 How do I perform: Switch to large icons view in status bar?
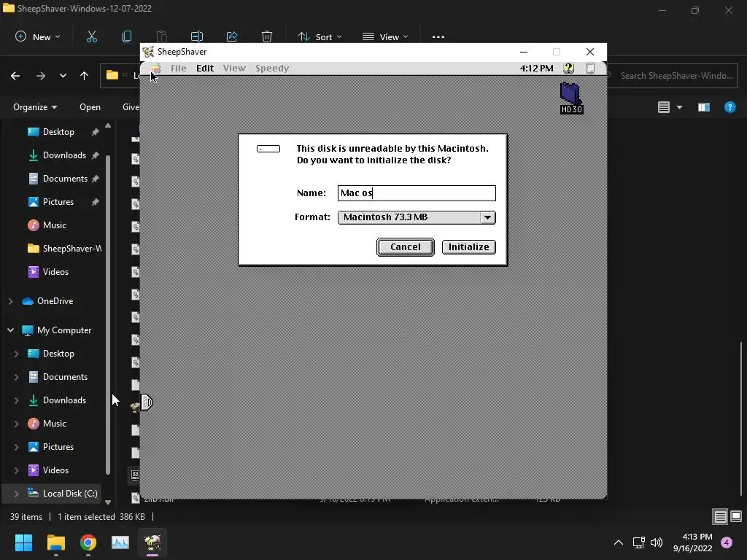pos(736,517)
